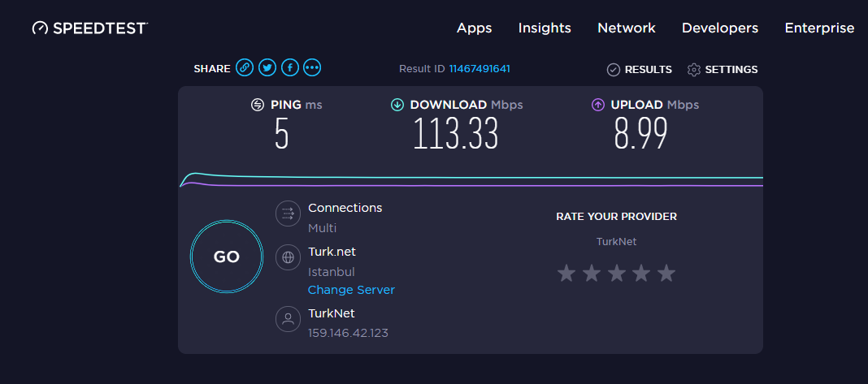The height and width of the screenshot is (384, 868).
Task: Click the 113.33 download value
Action: 456,133
